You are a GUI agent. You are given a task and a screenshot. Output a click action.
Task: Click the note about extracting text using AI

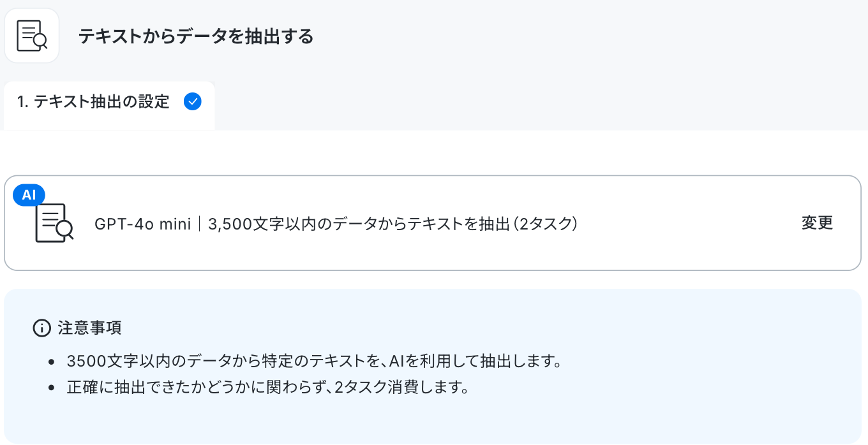[314, 362]
